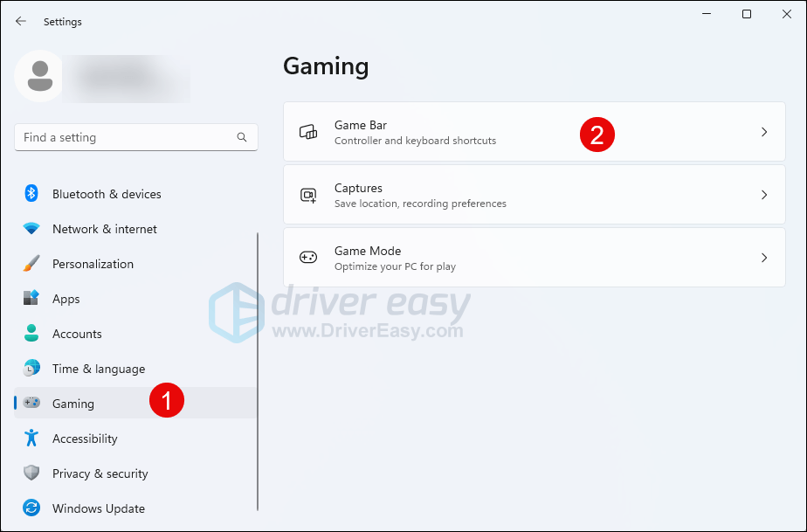Click the Personalization paintbrush icon

(x=31, y=264)
